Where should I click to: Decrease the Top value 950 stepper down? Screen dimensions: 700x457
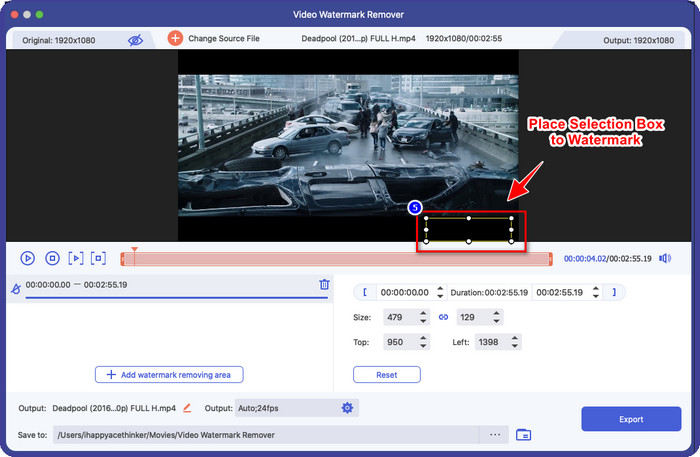(423, 346)
